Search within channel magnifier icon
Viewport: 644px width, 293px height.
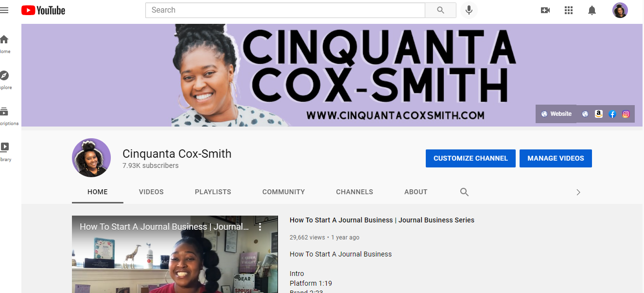pos(464,192)
